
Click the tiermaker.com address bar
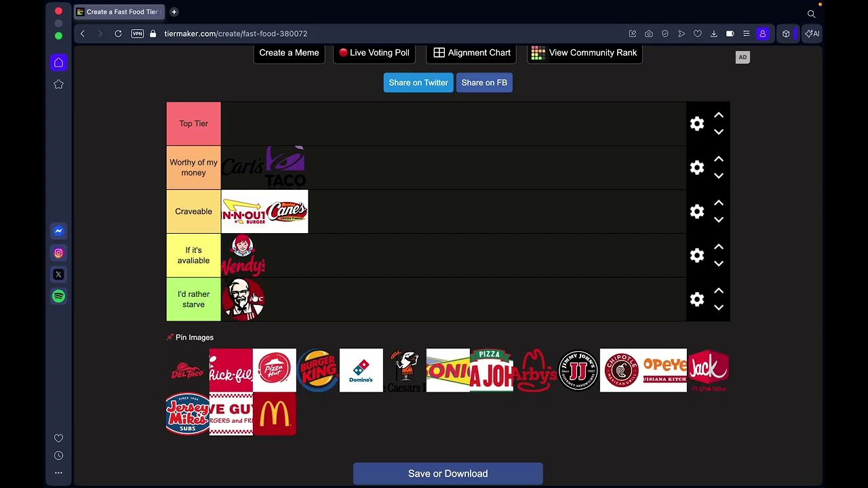click(x=235, y=34)
